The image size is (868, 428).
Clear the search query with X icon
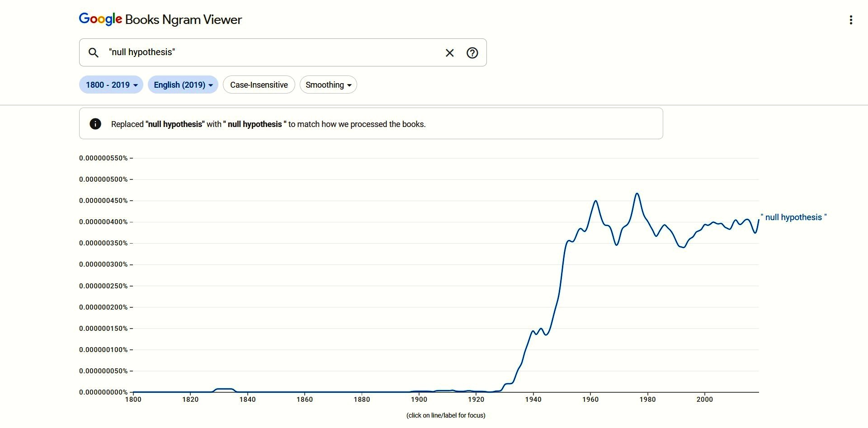point(449,53)
